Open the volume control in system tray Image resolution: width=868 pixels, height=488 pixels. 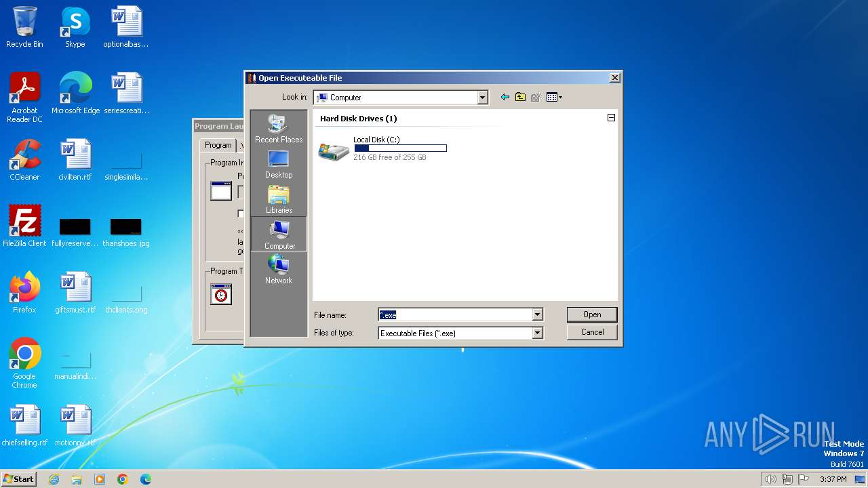click(770, 479)
